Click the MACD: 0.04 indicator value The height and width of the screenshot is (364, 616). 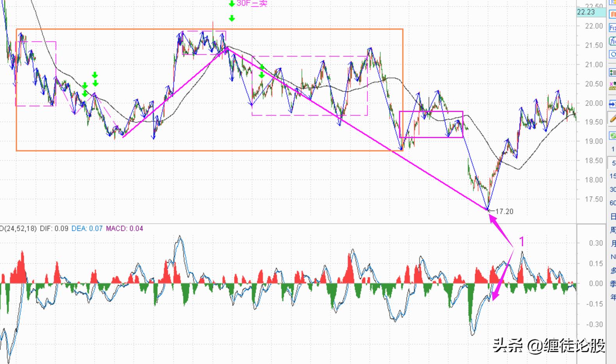(x=125, y=228)
